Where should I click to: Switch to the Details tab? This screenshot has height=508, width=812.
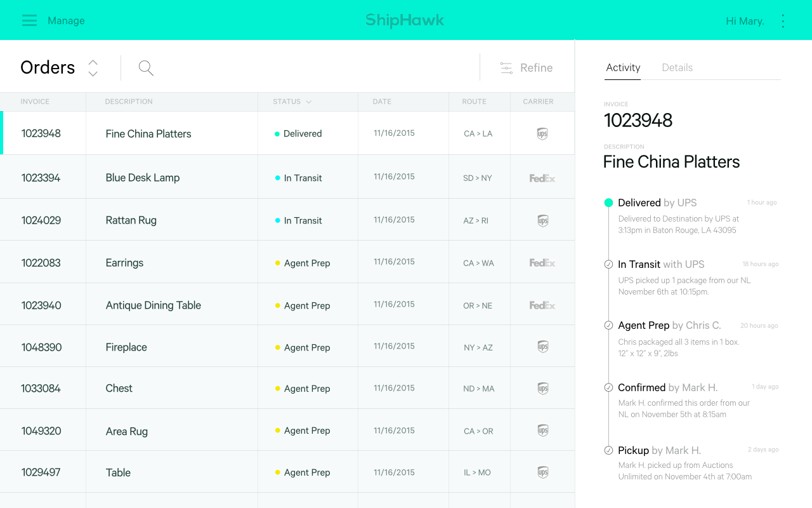pos(677,67)
